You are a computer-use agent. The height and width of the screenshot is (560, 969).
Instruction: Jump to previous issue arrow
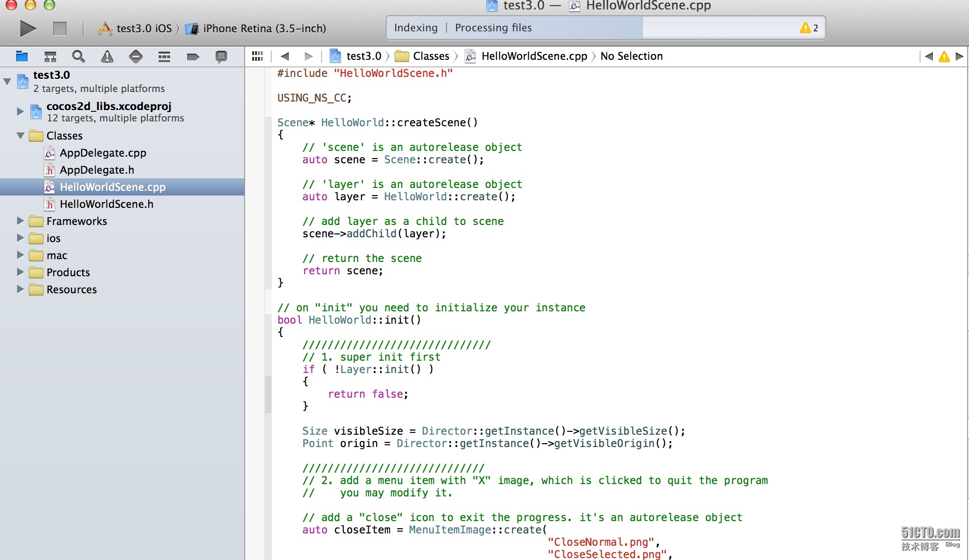[929, 56]
